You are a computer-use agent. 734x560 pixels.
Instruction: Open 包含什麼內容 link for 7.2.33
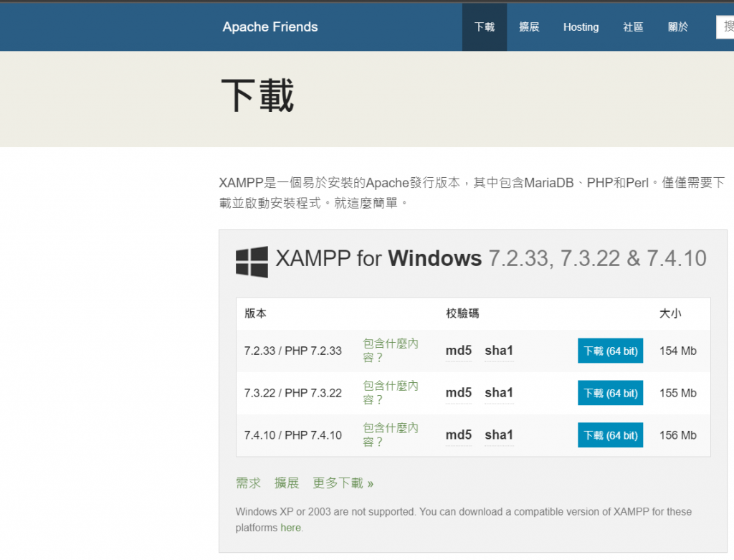pos(391,351)
